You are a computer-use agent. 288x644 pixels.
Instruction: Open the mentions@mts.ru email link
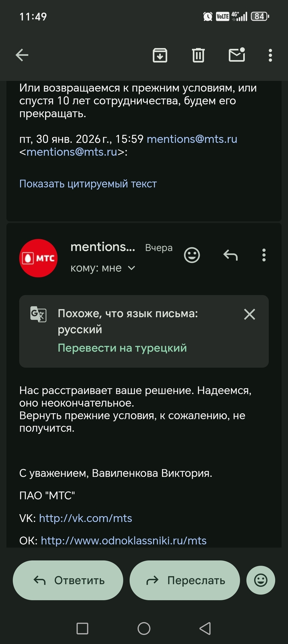[192, 139]
